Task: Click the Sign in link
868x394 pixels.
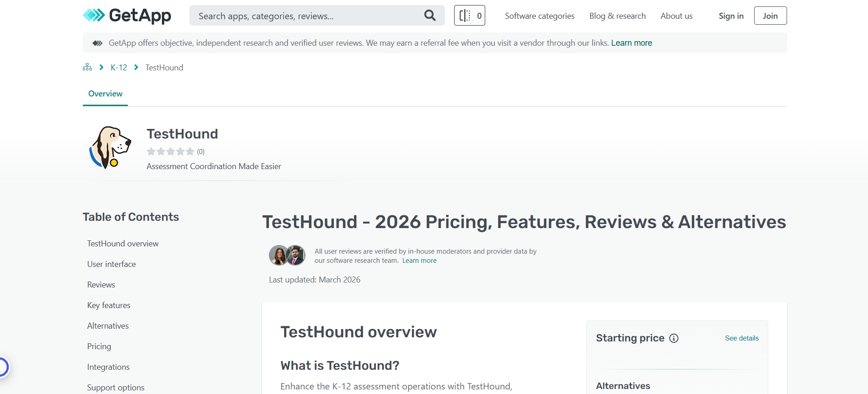Action: click(731, 16)
